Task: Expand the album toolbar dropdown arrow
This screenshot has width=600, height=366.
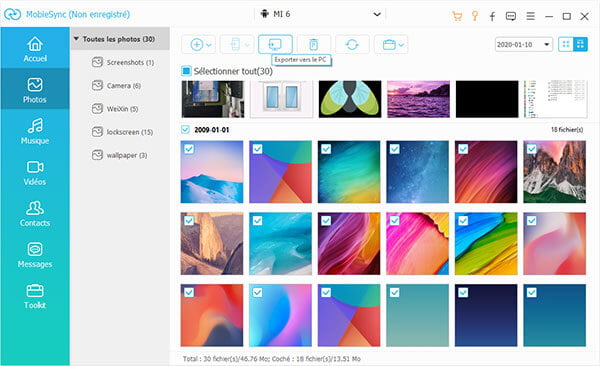Action: (x=401, y=45)
